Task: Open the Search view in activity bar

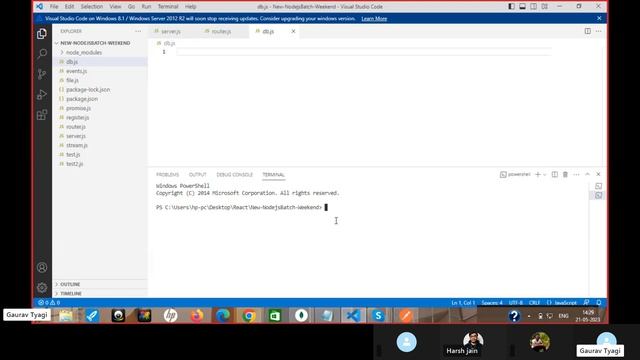Action: point(42,53)
